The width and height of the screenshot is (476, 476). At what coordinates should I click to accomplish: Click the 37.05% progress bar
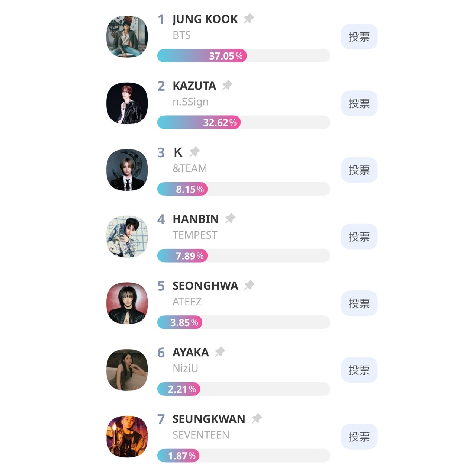tap(243, 56)
